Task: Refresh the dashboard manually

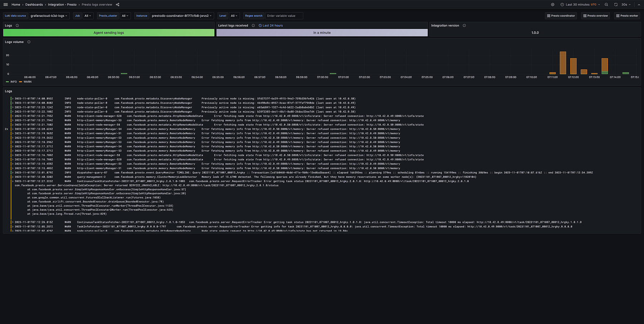Action: tap(616, 5)
